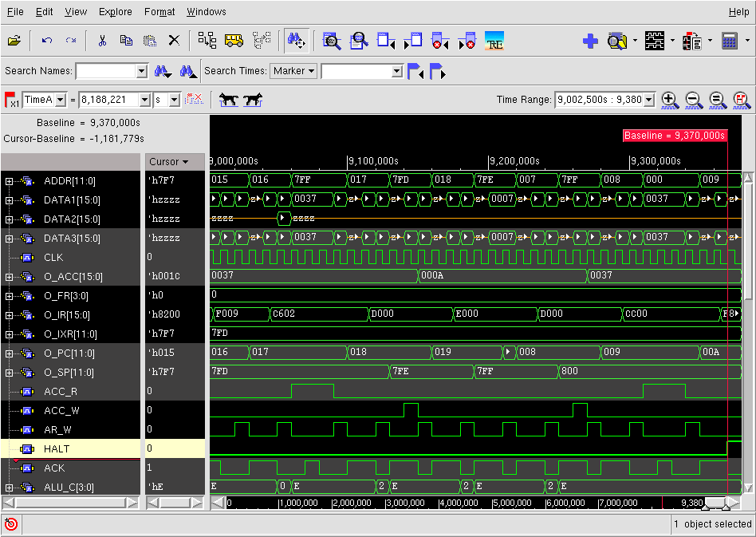The width and height of the screenshot is (756, 537).
Task: Redo the last undone action
Action: click(x=71, y=41)
